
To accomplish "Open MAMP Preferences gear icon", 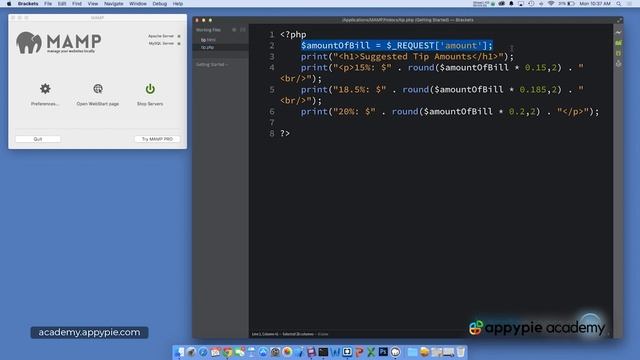I will pos(45,89).
